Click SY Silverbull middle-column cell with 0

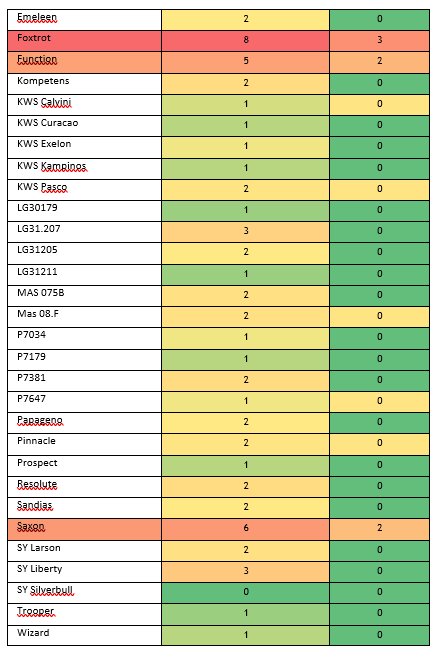245,593
